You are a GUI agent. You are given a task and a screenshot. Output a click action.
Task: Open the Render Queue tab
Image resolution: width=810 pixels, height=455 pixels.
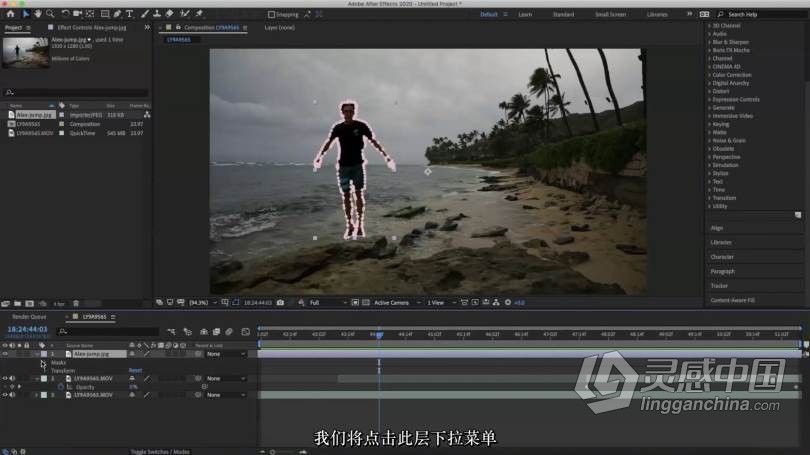pyautogui.click(x=27, y=317)
